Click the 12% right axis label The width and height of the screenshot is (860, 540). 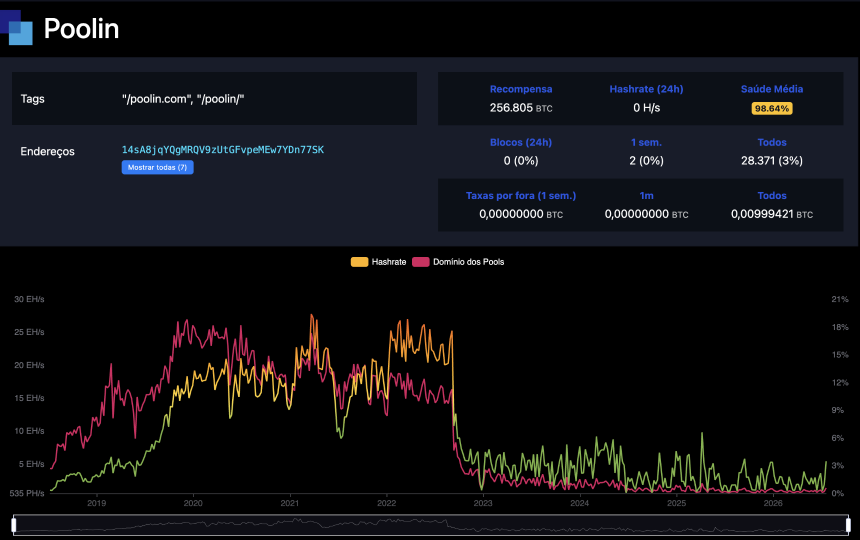tap(840, 382)
